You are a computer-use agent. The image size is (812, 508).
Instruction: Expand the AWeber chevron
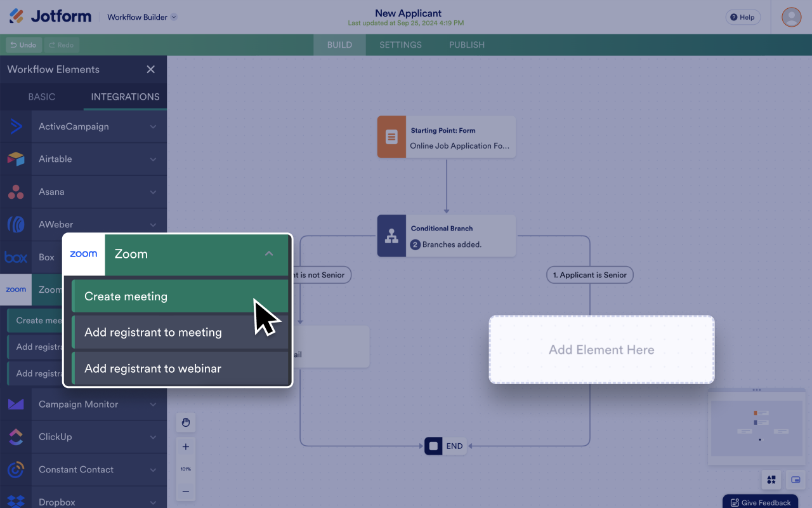[153, 225]
